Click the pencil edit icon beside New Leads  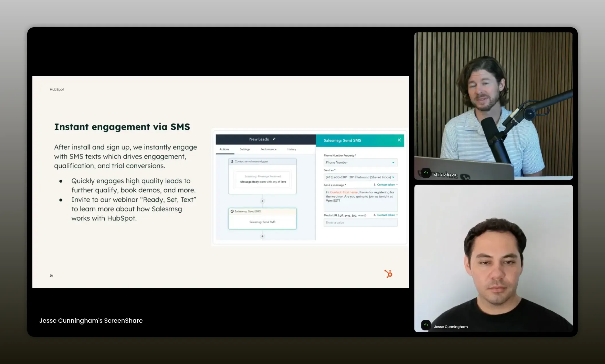coord(274,139)
